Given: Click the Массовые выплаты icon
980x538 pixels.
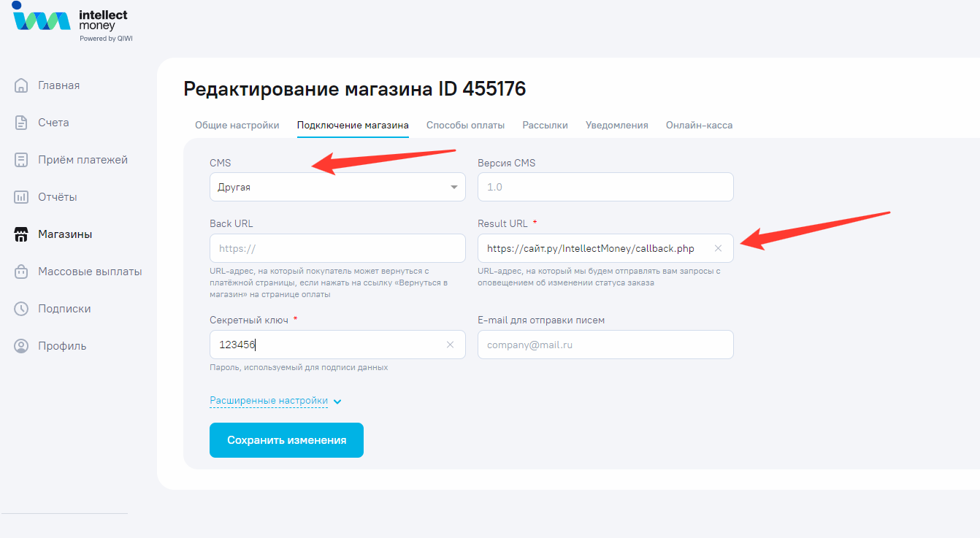Looking at the screenshot, I should click(x=21, y=272).
